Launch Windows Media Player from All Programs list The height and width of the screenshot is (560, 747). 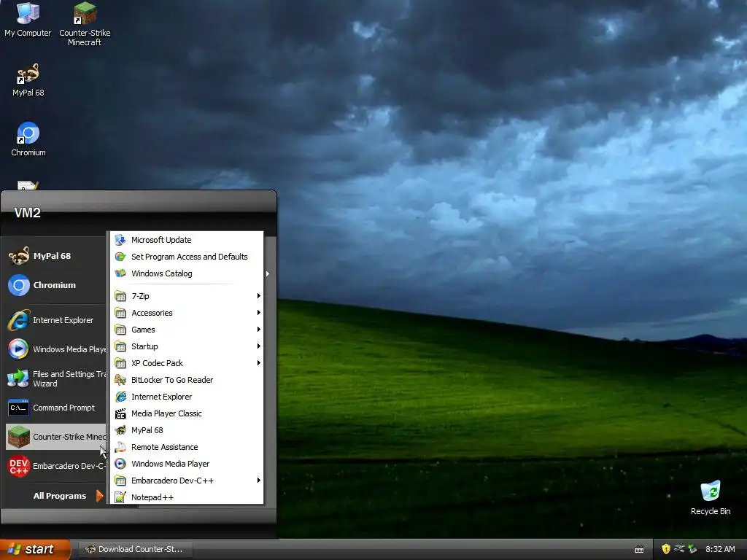187,464
